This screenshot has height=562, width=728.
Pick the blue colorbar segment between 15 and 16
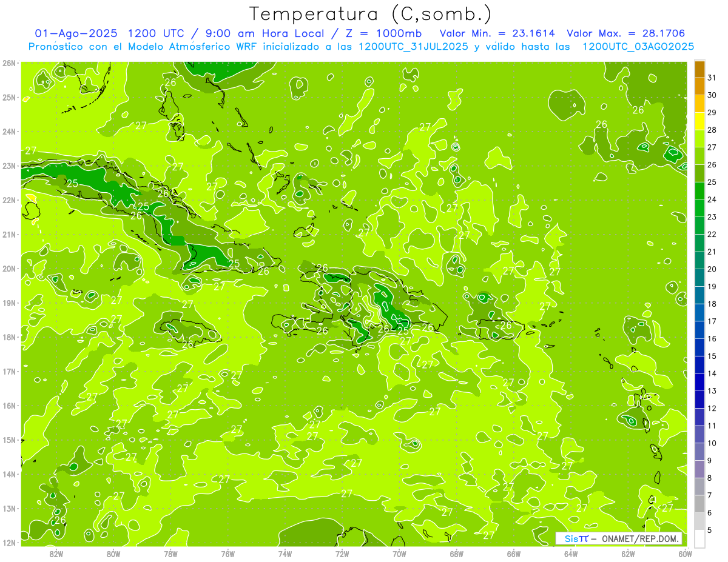coord(699,348)
